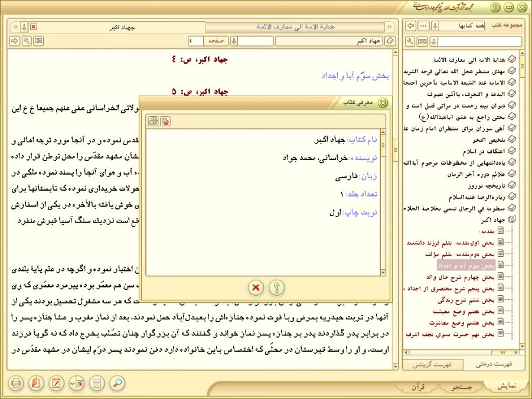Viewport: 532px width, 399px height.
Task: Select the فهرست درختی tab
Action: click(x=493, y=364)
